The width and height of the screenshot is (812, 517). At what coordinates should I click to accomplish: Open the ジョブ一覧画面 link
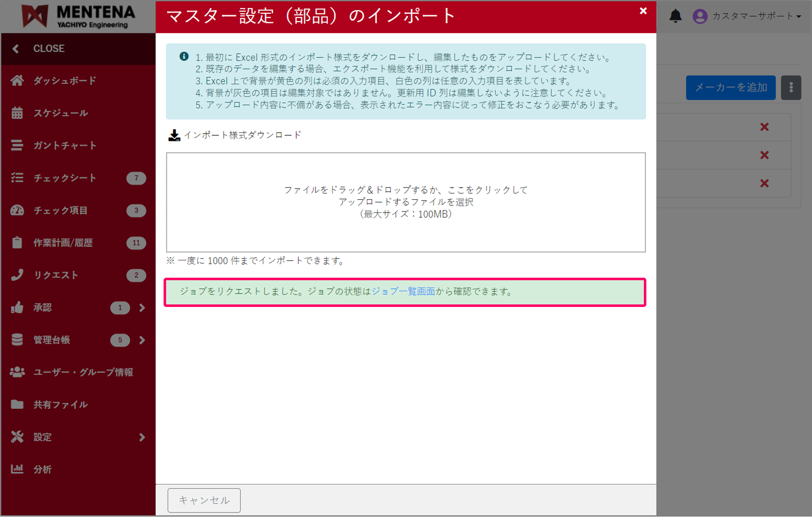pos(403,292)
